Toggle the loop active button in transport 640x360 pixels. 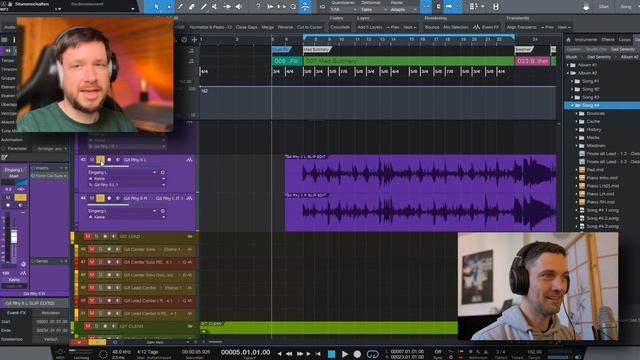coord(373,354)
